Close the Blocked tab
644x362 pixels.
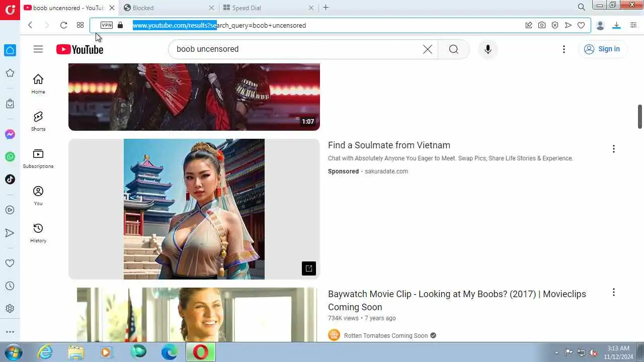(211, 8)
